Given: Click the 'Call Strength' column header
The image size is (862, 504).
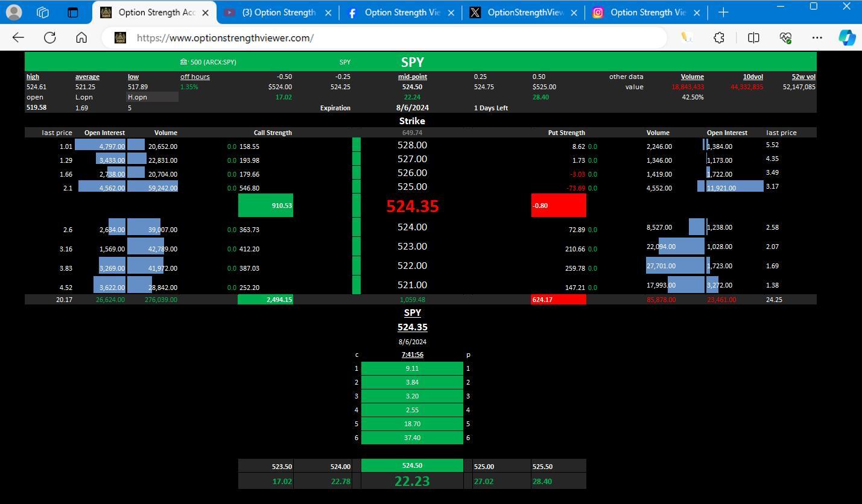Looking at the screenshot, I should point(273,133).
